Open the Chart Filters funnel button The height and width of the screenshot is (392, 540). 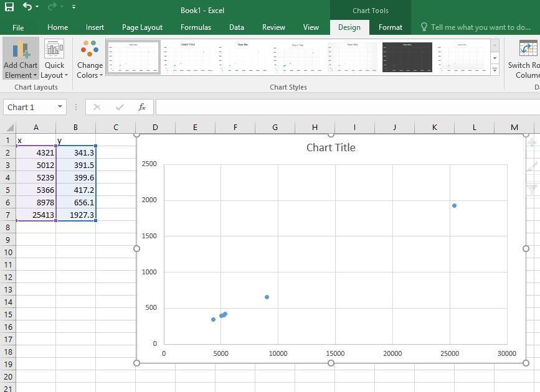click(x=532, y=189)
